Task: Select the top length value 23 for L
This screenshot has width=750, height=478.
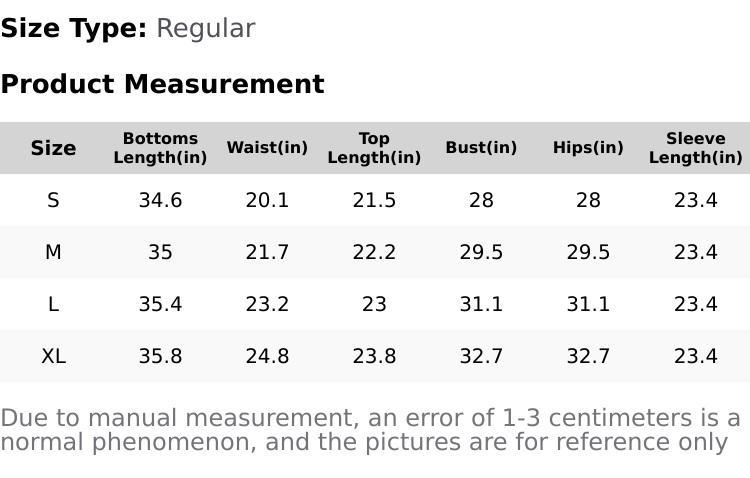Action: click(374, 304)
